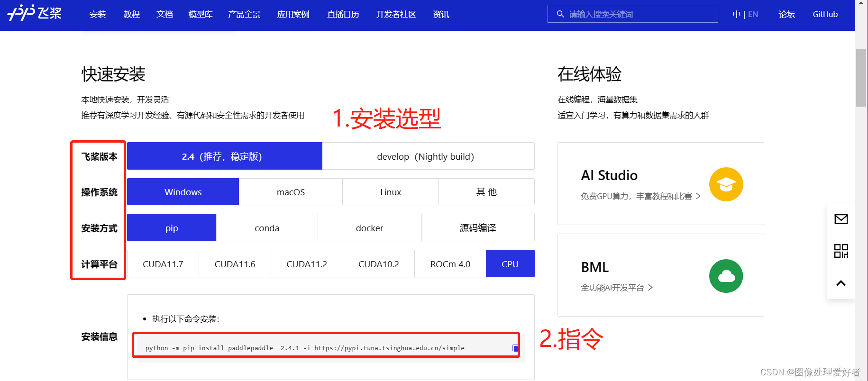The height and width of the screenshot is (381, 868).
Task: Open the mail envelope icon in side panel
Action: click(x=841, y=219)
